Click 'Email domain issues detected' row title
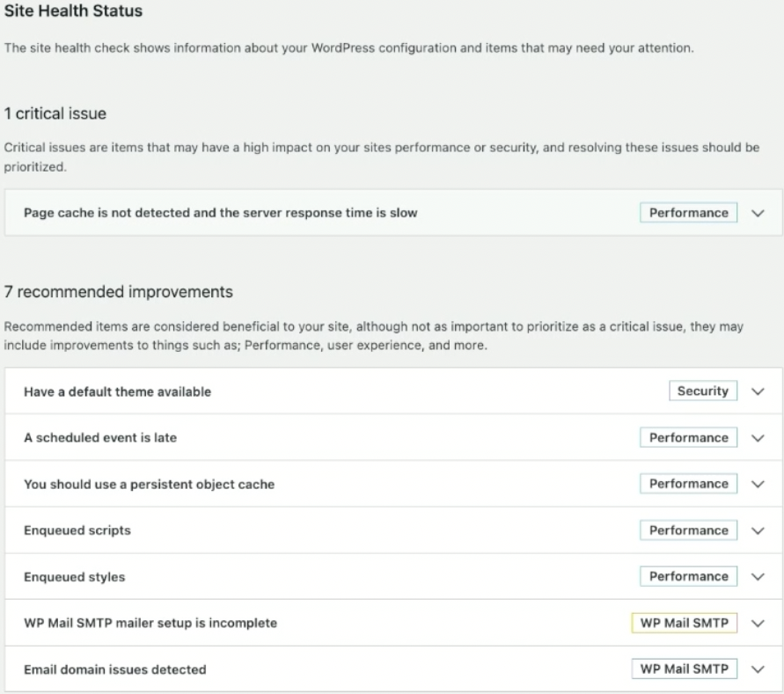Image resolution: width=784 pixels, height=694 pixels. point(115,669)
